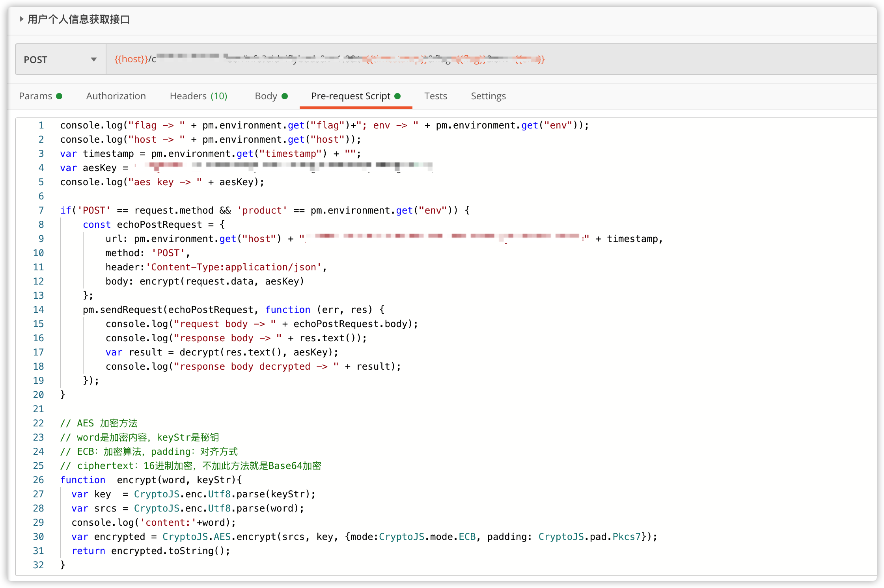Open the Headers (10) tab
Screen dimensions: 884x588
pyautogui.click(x=198, y=96)
